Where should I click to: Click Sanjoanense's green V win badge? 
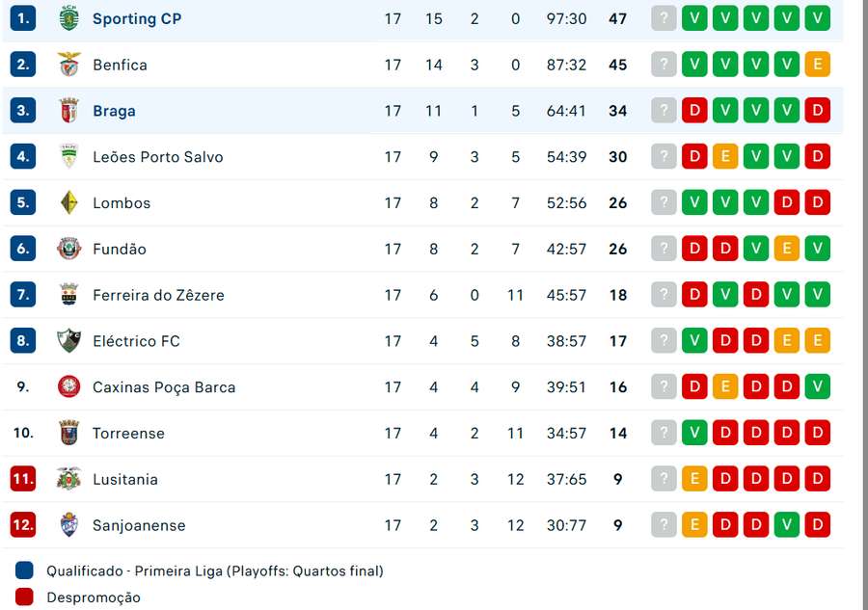[x=786, y=525]
